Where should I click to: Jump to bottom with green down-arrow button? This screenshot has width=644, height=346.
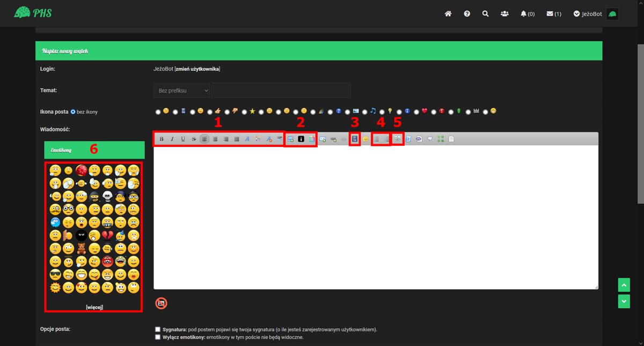tap(624, 301)
